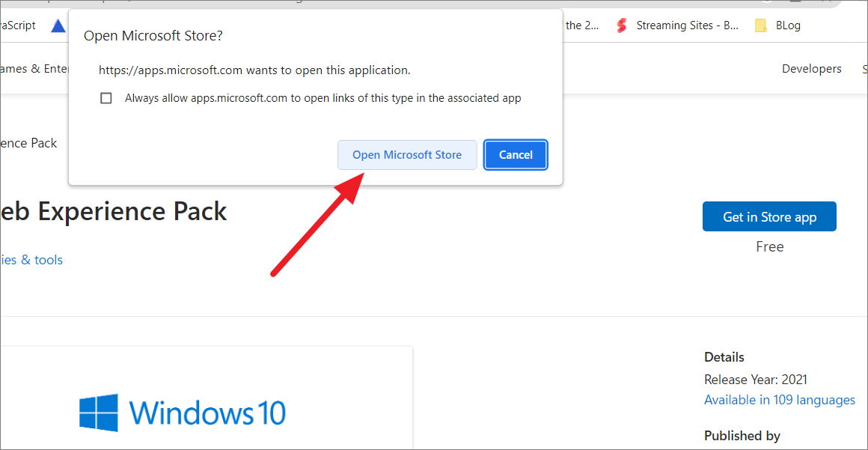
Task: Open the Streaming Sites bookmark
Action: (678, 25)
